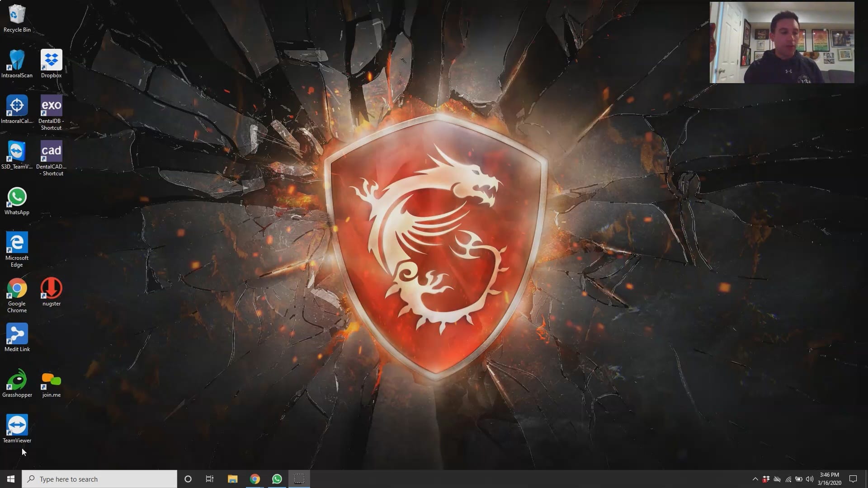Select the nugster desktop shortcut
The image size is (868, 488).
pos(51,292)
